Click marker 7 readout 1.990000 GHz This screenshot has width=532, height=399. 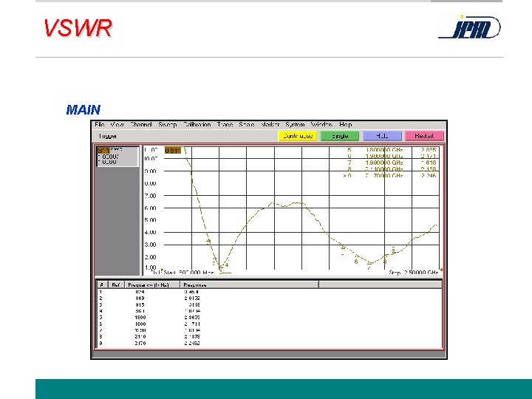(x=384, y=163)
